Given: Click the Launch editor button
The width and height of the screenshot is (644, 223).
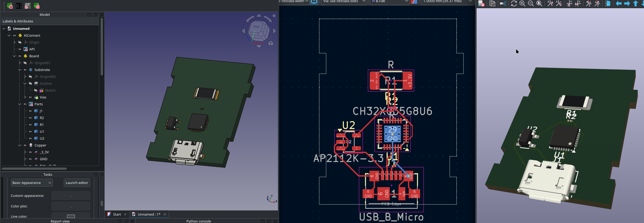Looking at the screenshot, I should (77, 183).
